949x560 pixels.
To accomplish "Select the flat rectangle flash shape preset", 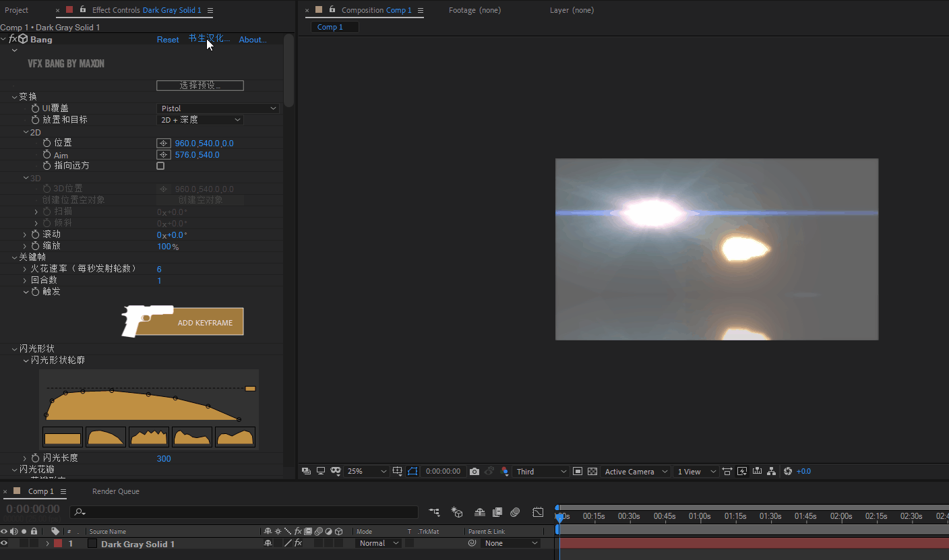I will point(63,437).
